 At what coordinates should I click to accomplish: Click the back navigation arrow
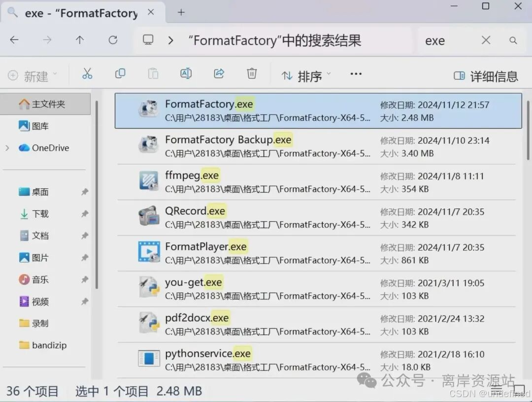(x=15, y=40)
